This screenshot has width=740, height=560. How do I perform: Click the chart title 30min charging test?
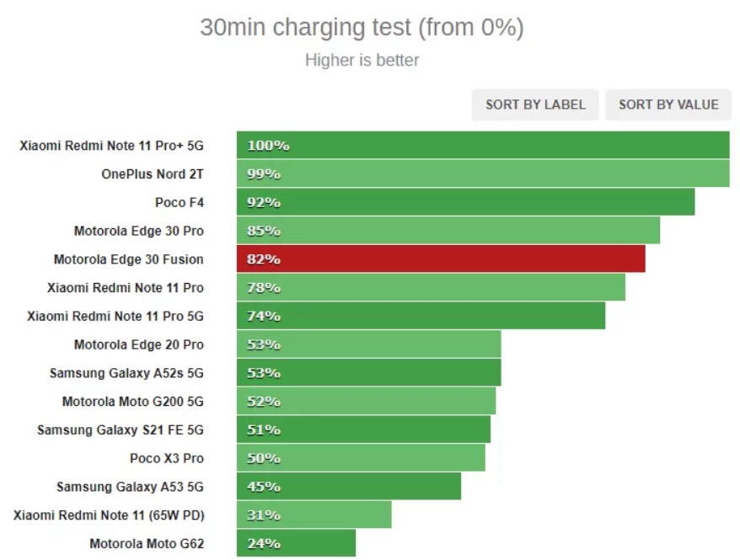(x=362, y=27)
